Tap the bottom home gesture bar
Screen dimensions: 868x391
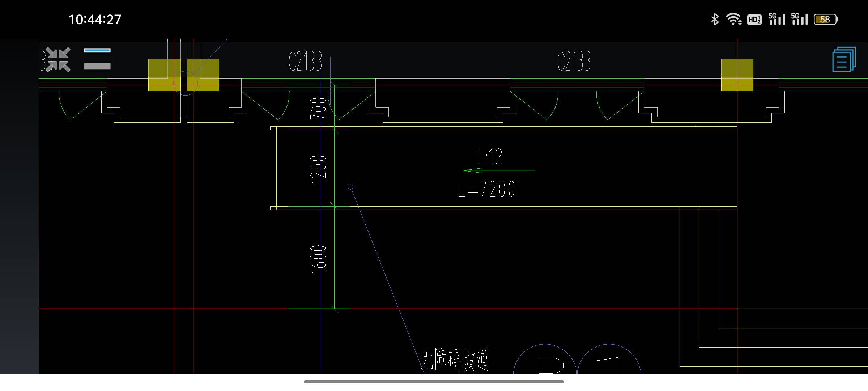[x=434, y=382]
